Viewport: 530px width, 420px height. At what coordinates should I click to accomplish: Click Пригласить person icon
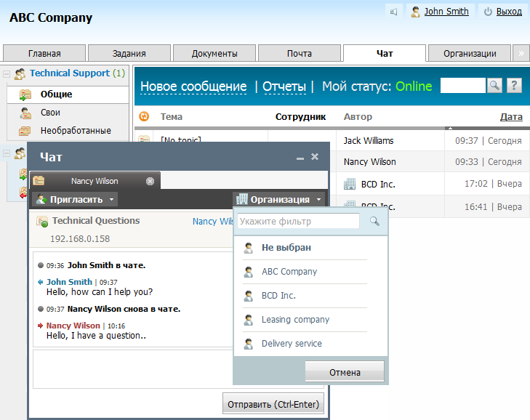(x=41, y=199)
